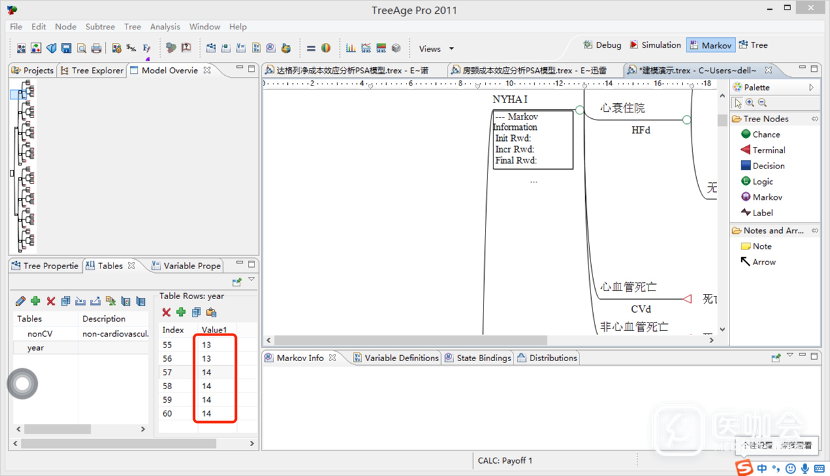830x476 pixels.
Task: Click the Print icon in toolbar
Action: [x=96, y=47]
